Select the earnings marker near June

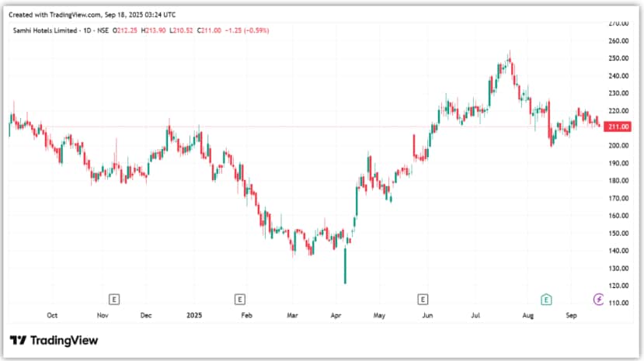[423, 299]
